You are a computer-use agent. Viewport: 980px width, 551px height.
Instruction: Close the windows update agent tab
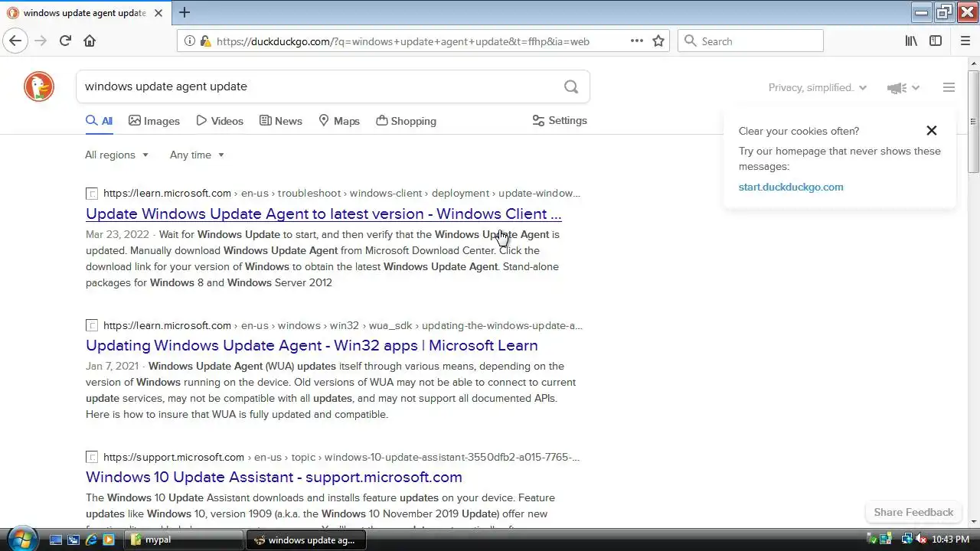click(158, 13)
